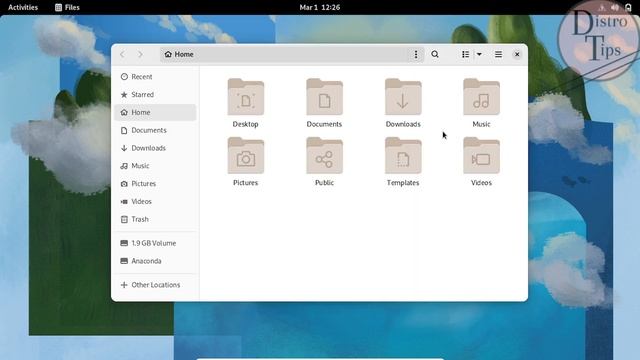Select Music in the sidebar

tap(156, 166)
